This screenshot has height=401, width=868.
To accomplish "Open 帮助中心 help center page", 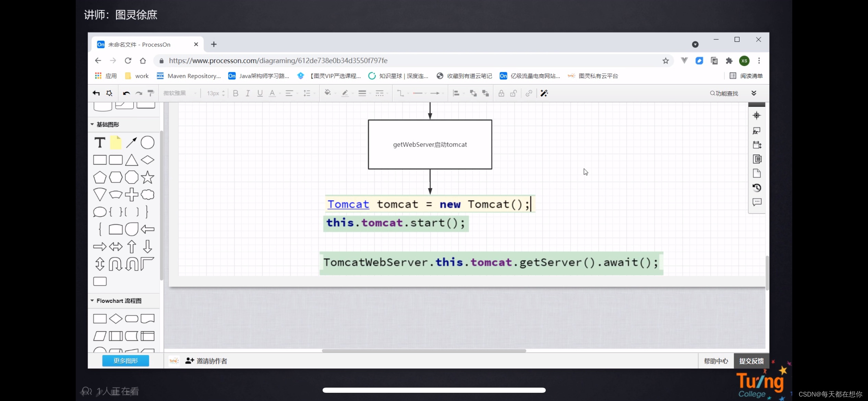I will click(716, 361).
